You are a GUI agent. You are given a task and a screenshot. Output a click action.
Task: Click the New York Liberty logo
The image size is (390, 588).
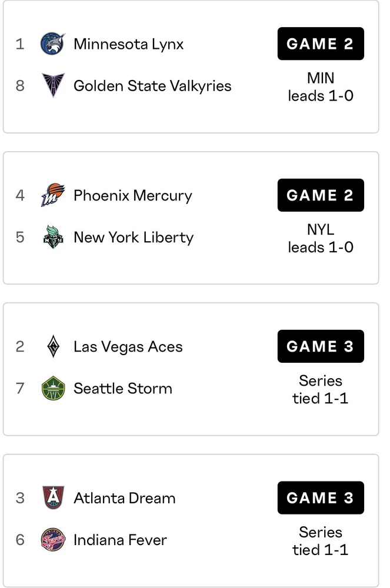coord(53,238)
